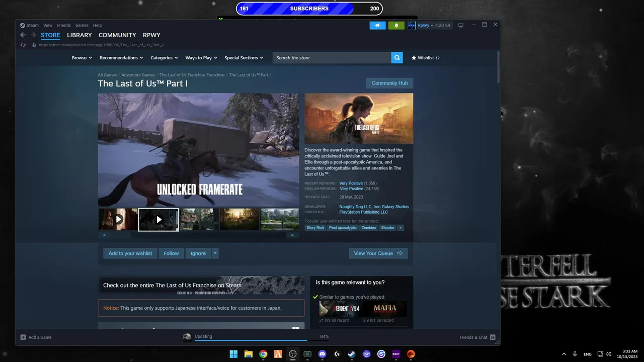Reload the store page with refresh icon
The width and height of the screenshot is (644, 362).
point(23,45)
